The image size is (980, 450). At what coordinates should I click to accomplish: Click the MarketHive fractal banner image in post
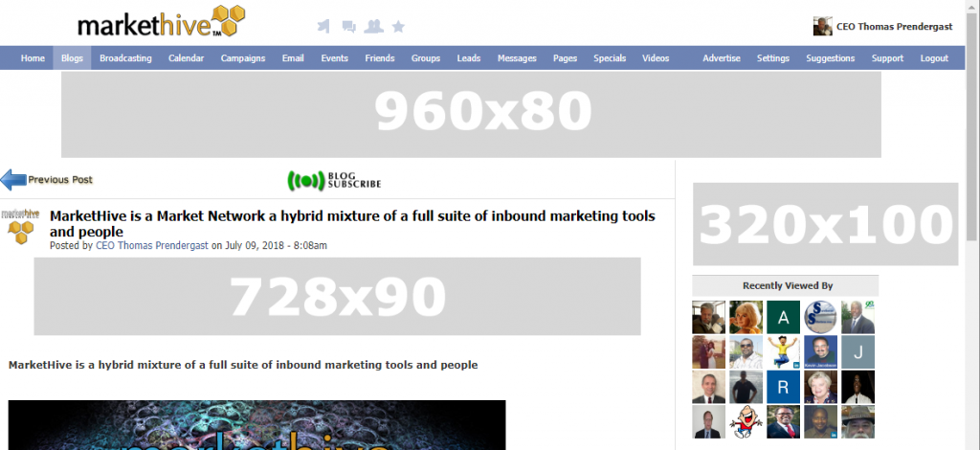point(256,425)
